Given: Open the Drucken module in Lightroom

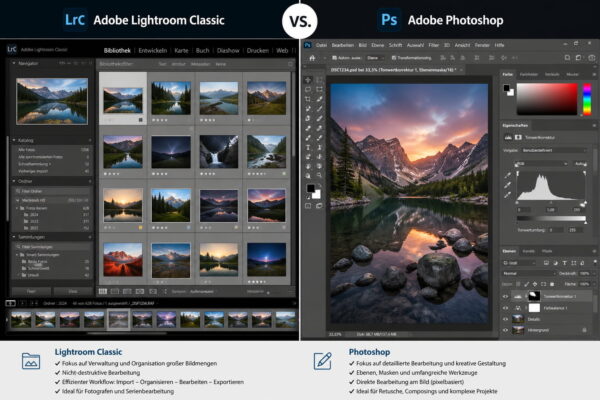Looking at the screenshot, I should 258,51.
